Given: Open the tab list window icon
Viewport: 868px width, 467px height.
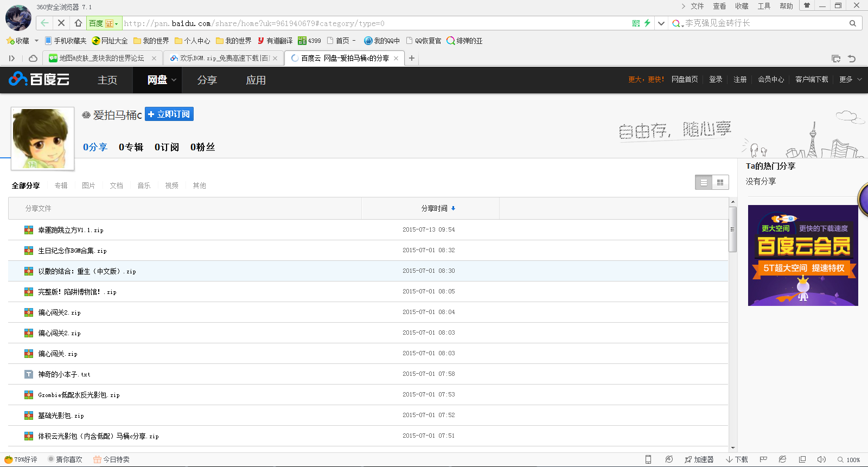Looking at the screenshot, I should [x=836, y=59].
